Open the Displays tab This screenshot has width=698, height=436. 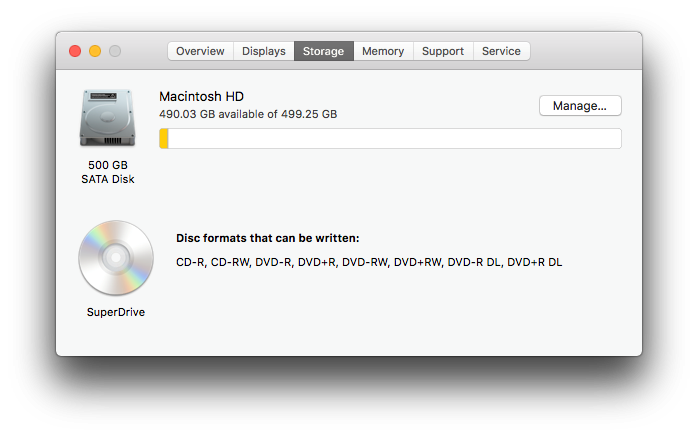pyautogui.click(x=264, y=51)
